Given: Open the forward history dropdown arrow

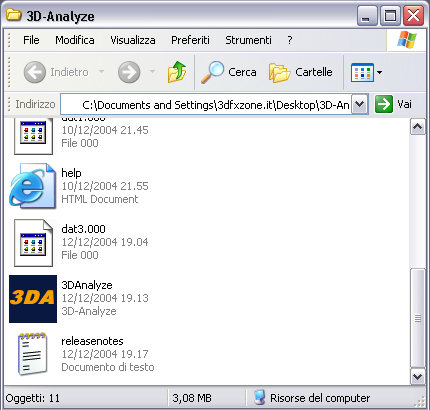Looking at the screenshot, I should (152, 71).
